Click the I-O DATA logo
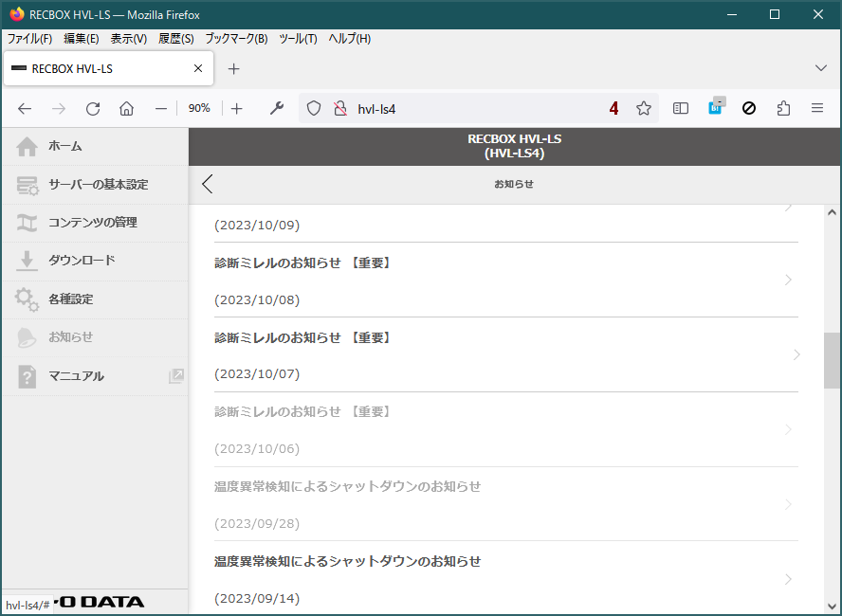Screen dimensions: 842x616 [x=100, y=602]
